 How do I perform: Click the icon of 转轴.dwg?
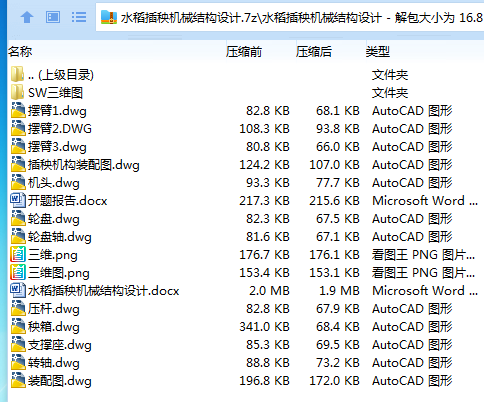click(x=18, y=362)
